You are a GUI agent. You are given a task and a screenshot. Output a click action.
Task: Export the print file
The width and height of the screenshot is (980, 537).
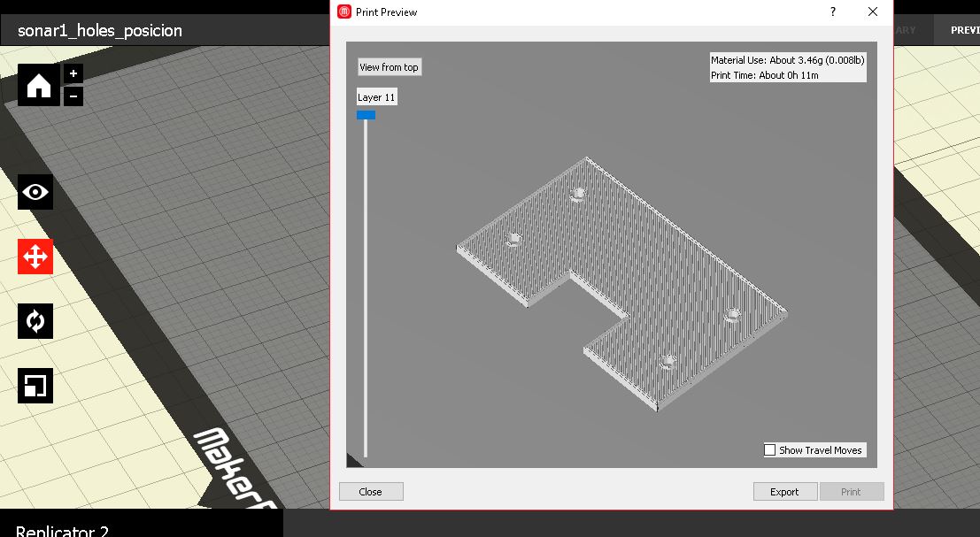pyautogui.click(x=785, y=491)
